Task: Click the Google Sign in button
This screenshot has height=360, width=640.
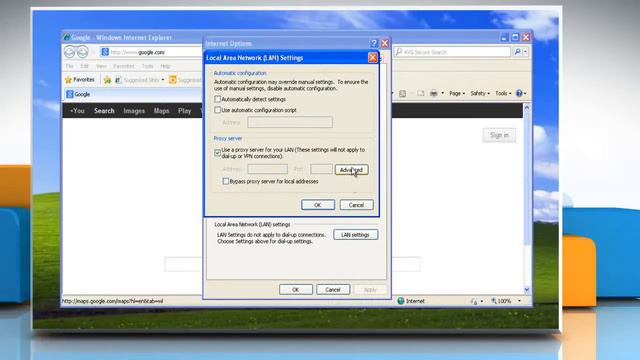Action: click(x=499, y=135)
